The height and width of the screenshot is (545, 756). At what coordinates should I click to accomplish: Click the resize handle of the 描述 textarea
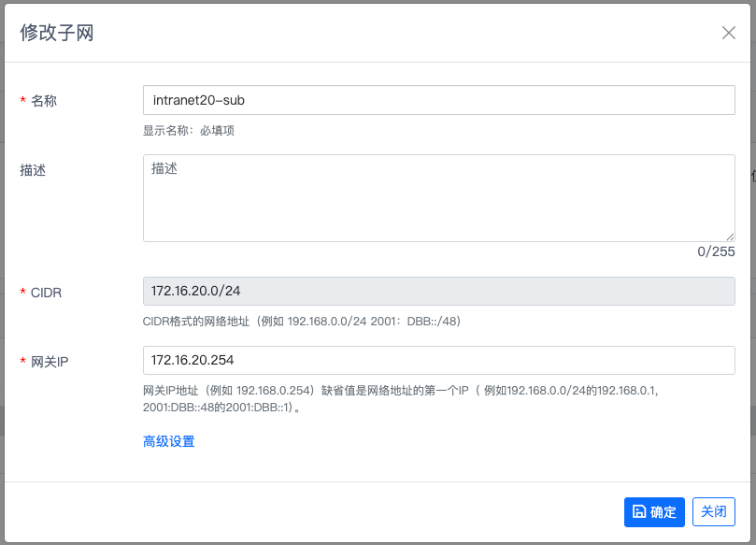730,237
